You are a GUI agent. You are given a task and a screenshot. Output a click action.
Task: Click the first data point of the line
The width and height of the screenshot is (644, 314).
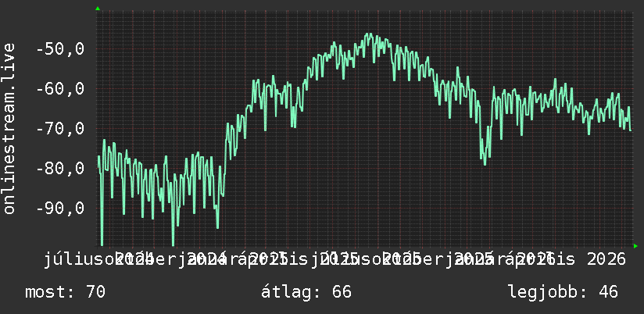coord(98,156)
